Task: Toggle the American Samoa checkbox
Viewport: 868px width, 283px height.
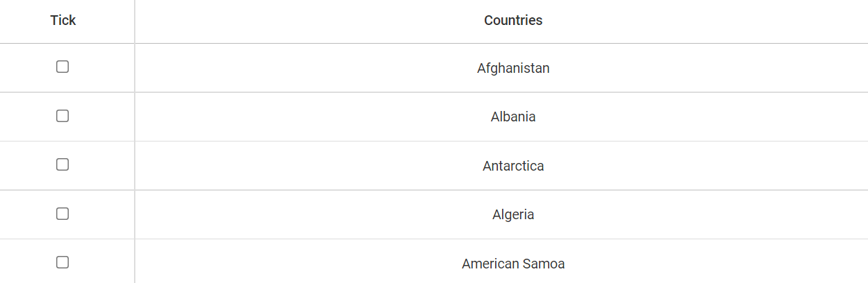Action: (62, 262)
